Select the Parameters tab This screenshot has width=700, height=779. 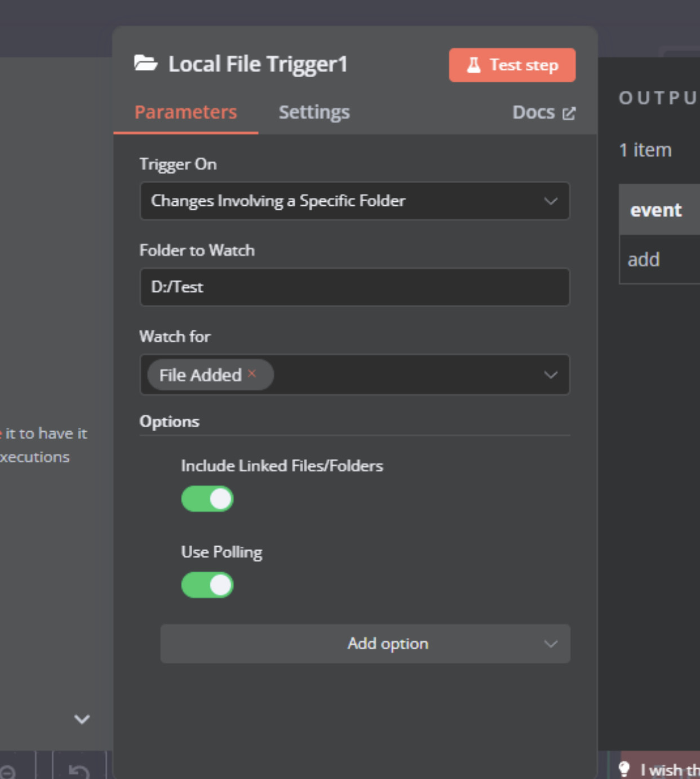point(185,112)
